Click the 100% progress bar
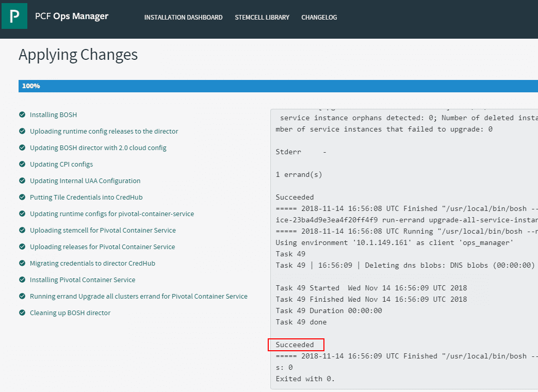538x392 pixels. (x=278, y=86)
